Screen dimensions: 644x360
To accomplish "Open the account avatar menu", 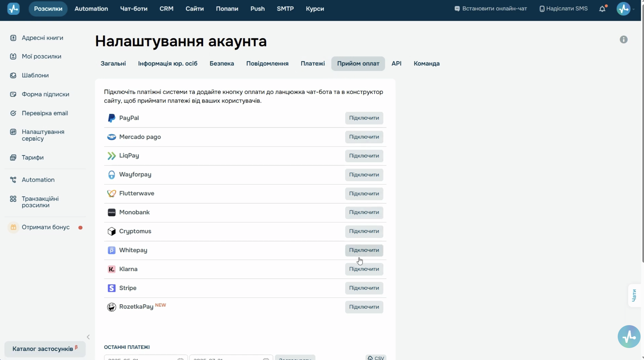I will point(624,9).
